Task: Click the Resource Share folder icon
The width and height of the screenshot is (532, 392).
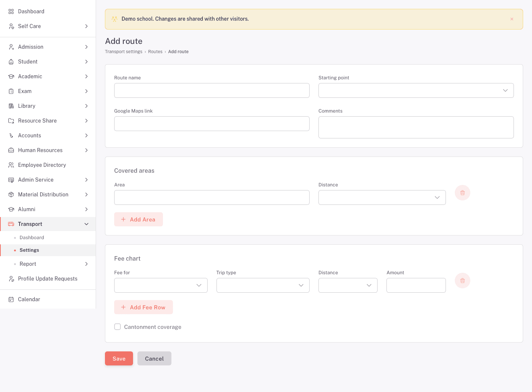Action: tap(11, 121)
